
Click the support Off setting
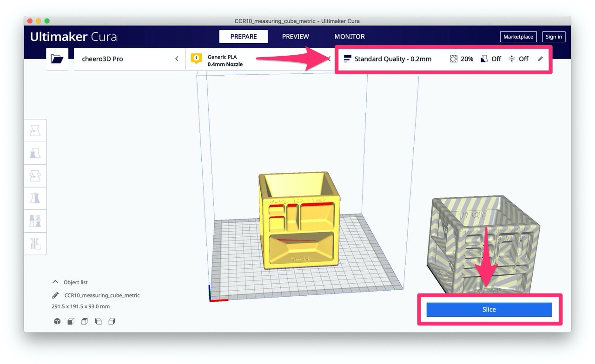coord(491,59)
